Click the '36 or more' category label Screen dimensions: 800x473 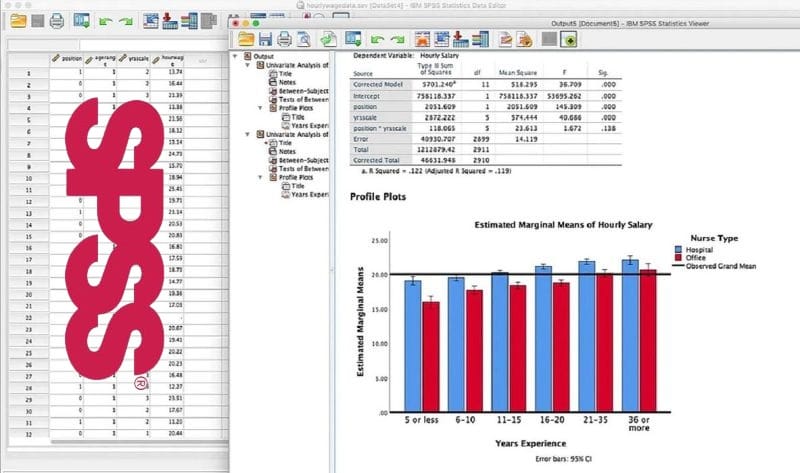coord(639,424)
